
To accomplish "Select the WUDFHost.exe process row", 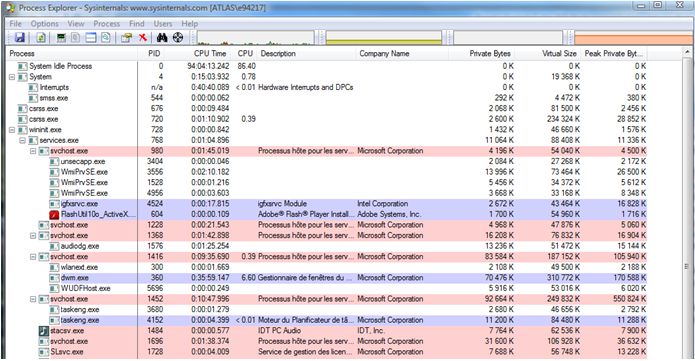I will pos(326,289).
